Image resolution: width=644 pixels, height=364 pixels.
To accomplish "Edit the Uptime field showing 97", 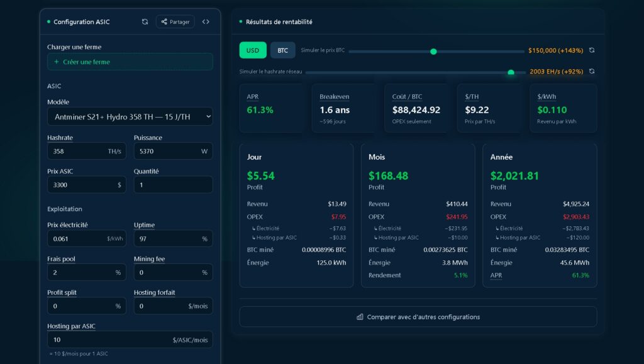I will tap(174, 239).
